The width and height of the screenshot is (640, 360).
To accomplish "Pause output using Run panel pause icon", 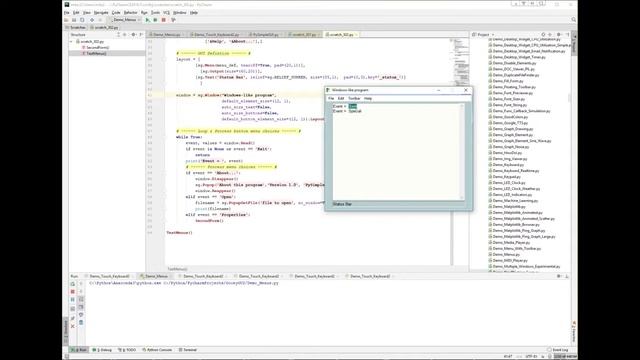I will [x=73, y=299].
